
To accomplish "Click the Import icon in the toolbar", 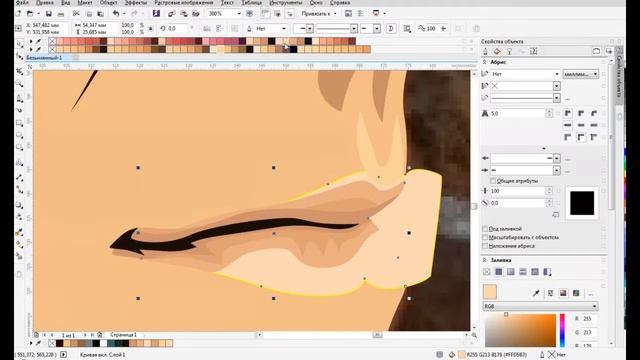I will pos(171,13).
